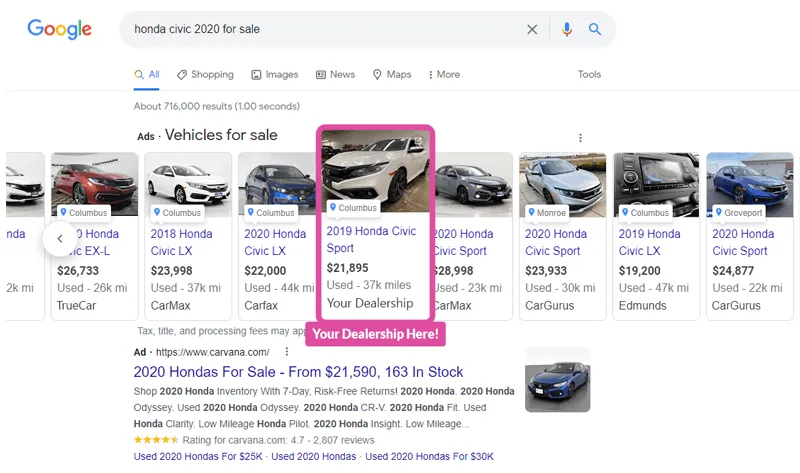Switch to the News tab
Viewport: 800px width, 473px height.
[x=335, y=74]
